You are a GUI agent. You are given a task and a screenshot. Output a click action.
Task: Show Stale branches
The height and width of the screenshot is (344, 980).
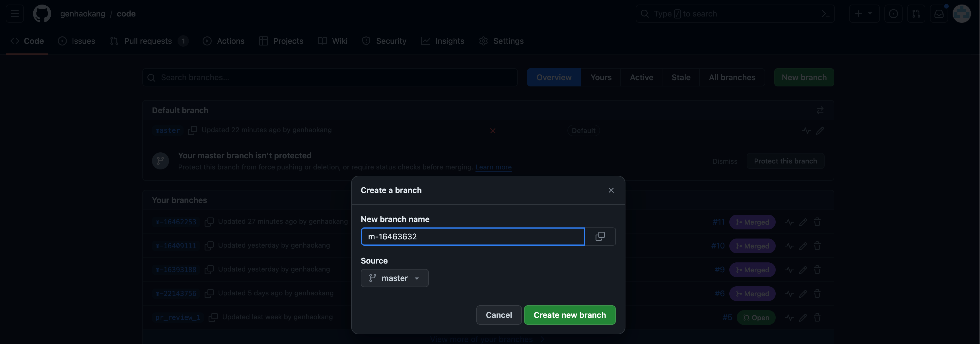681,78
